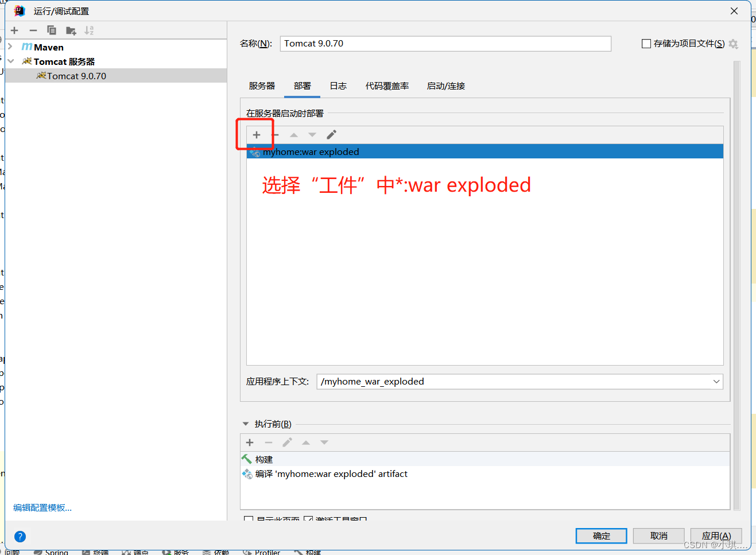
Task: Open Spring tool window behind dialog
Action: pos(52,552)
